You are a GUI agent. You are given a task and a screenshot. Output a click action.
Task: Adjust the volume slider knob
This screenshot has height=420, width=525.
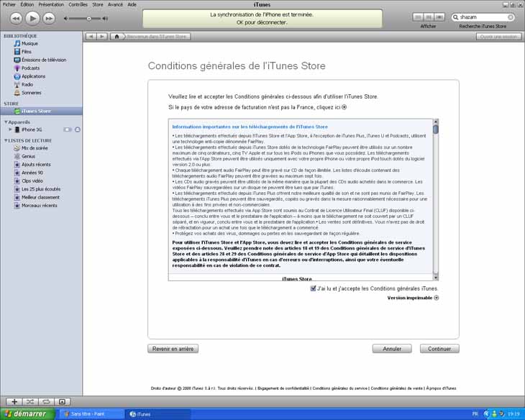[x=89, y=19]
